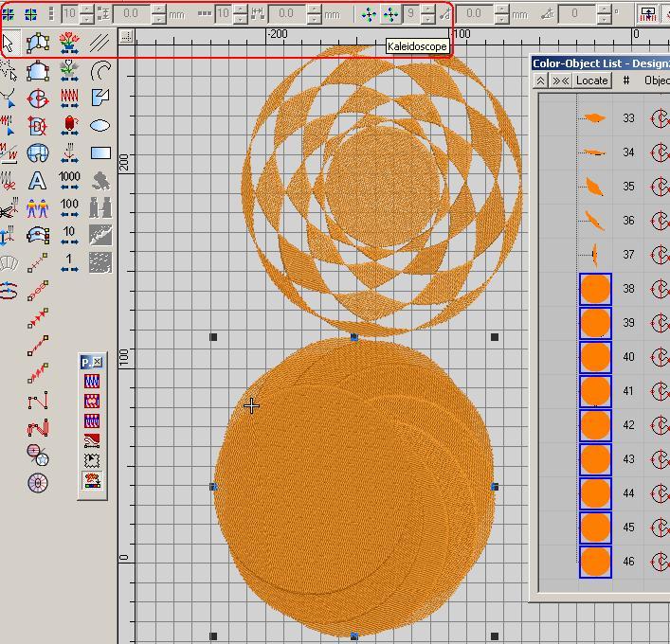This screenshot has width=670, height=644.
Task: Click the top-center selection handle of orange circle
Action: click(354, 337)
